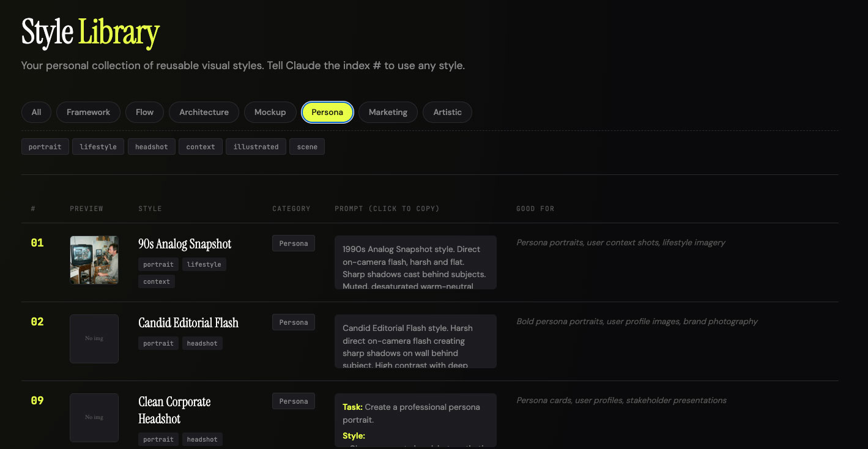
Task: Open the Architecture category filter
Action: pos(204,112)
